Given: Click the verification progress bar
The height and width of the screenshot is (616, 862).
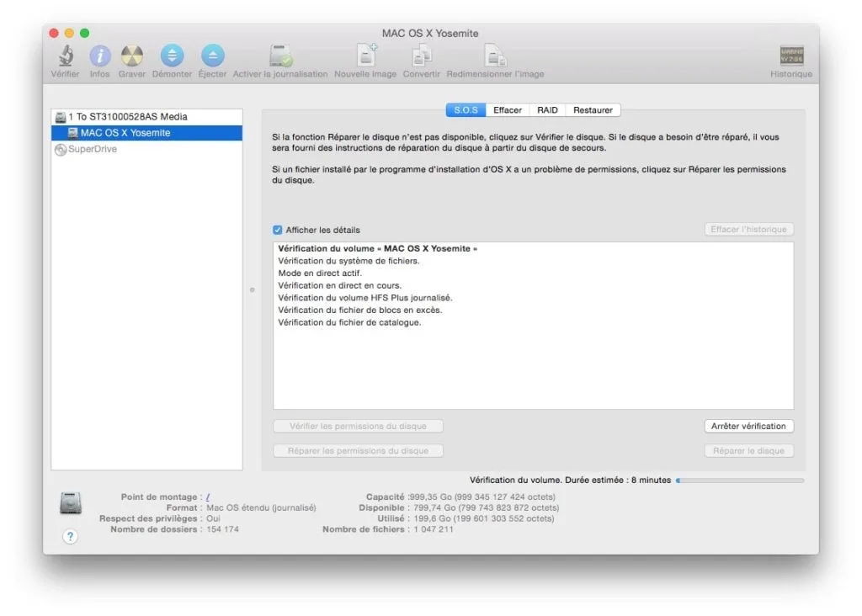Looking at the screenshot, I should 740,481.
